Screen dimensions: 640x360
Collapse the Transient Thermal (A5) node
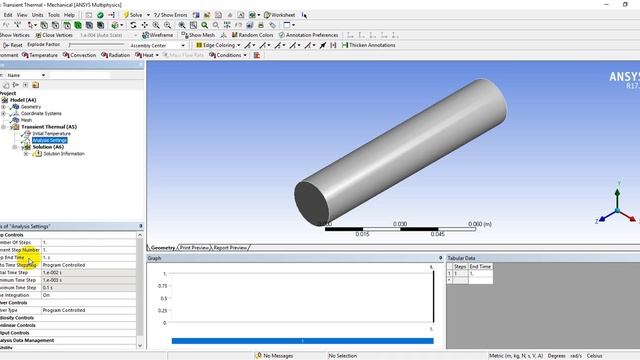coord(4,127)
